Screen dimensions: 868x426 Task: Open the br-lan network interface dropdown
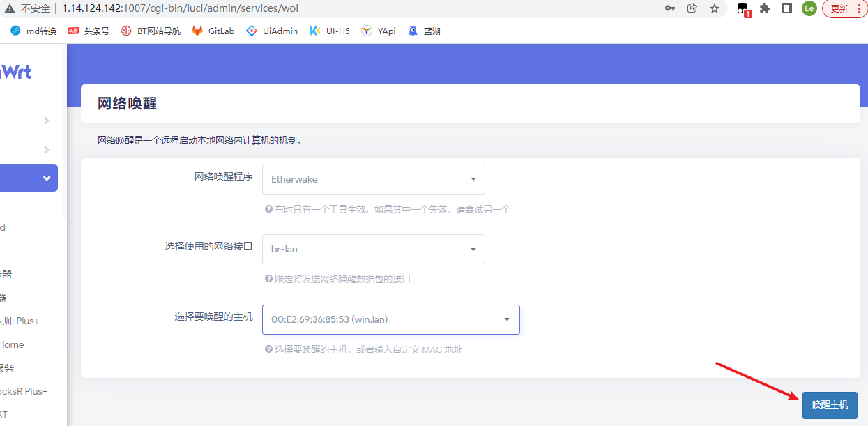373,249
